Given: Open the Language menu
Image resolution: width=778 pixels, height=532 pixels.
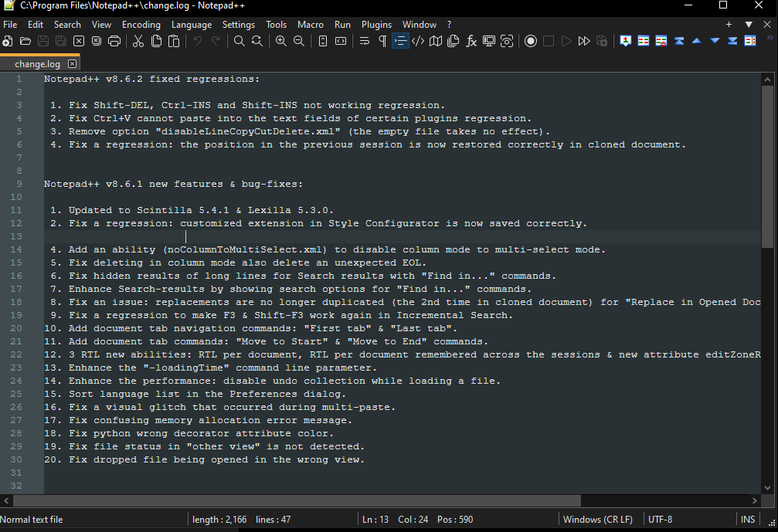Looking at the screenshot, I should pos(191,24).
